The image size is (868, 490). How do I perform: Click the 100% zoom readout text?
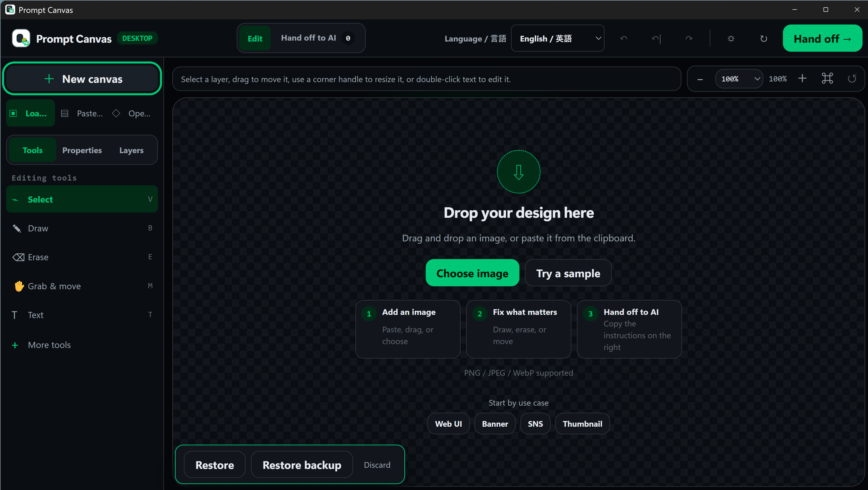tap(778, 79)
